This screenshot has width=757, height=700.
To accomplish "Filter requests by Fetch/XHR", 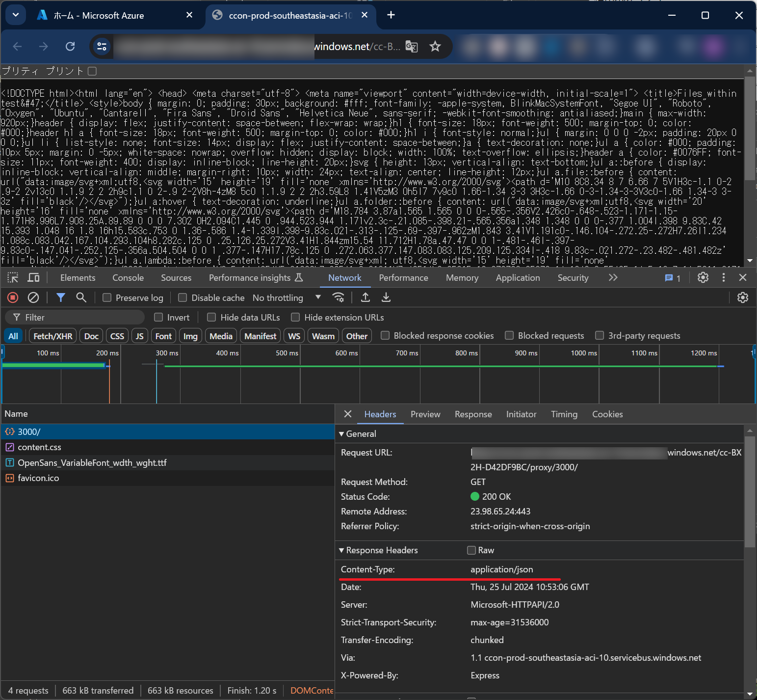I will point(52,336).
